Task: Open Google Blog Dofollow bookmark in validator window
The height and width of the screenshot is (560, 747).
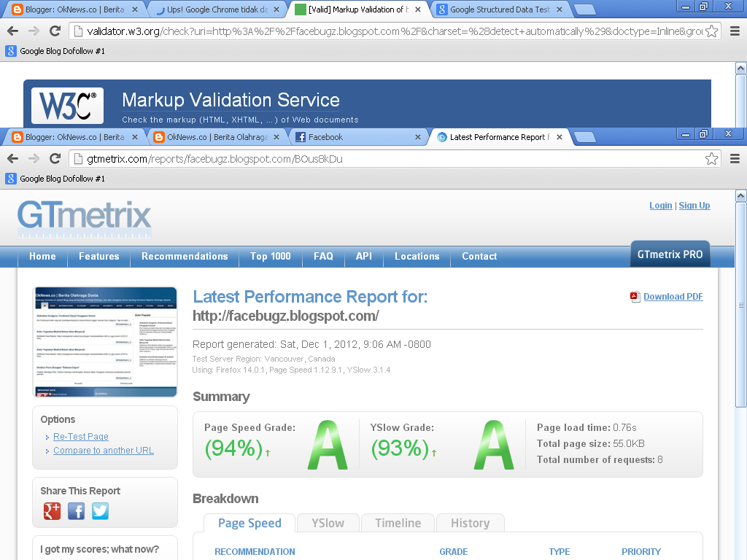Action: pyautogui.click(x=55, y=51)
